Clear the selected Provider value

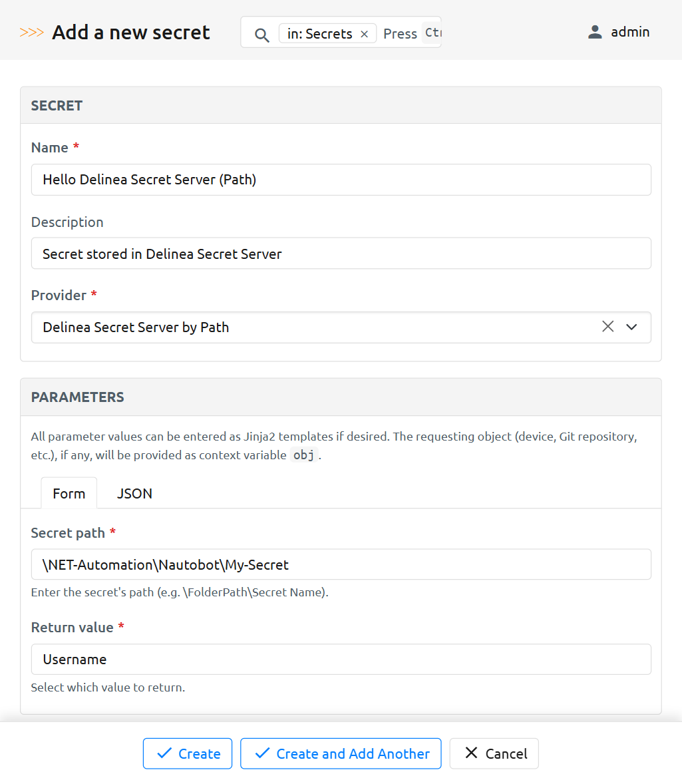click(x=607, y=327)
